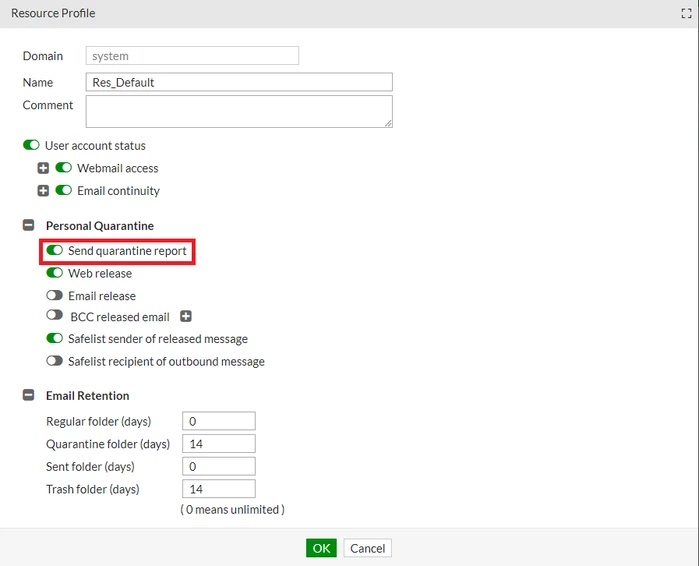Click the Cancel button
The width and height of the screenshot is (699, 566).
point(367,548)
